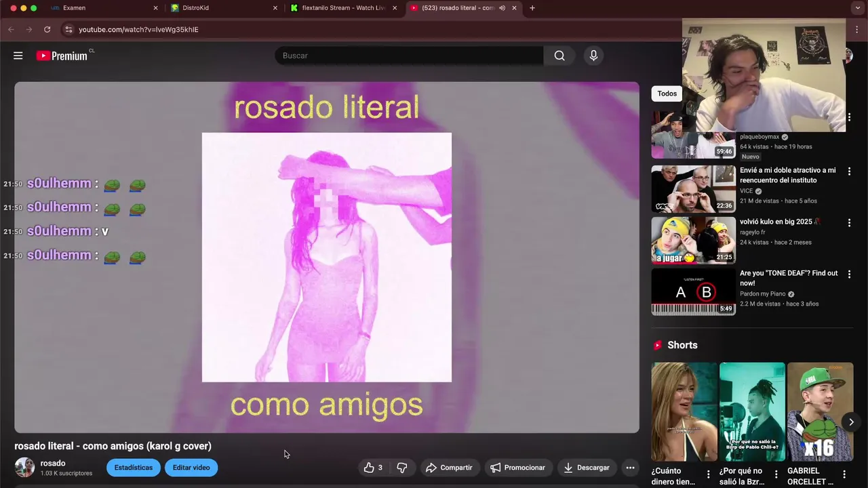Go back in browser history

pos(11,29)
